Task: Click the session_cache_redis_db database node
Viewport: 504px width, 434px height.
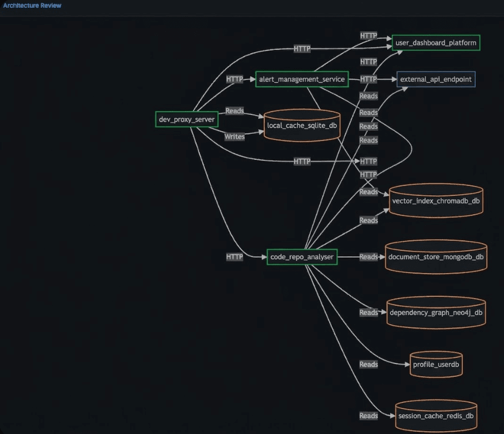Action: [x=436, y=416]
